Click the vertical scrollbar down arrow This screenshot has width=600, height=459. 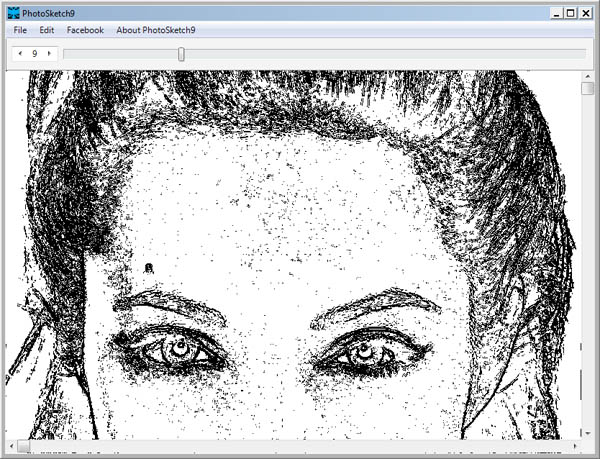[587, 433]
